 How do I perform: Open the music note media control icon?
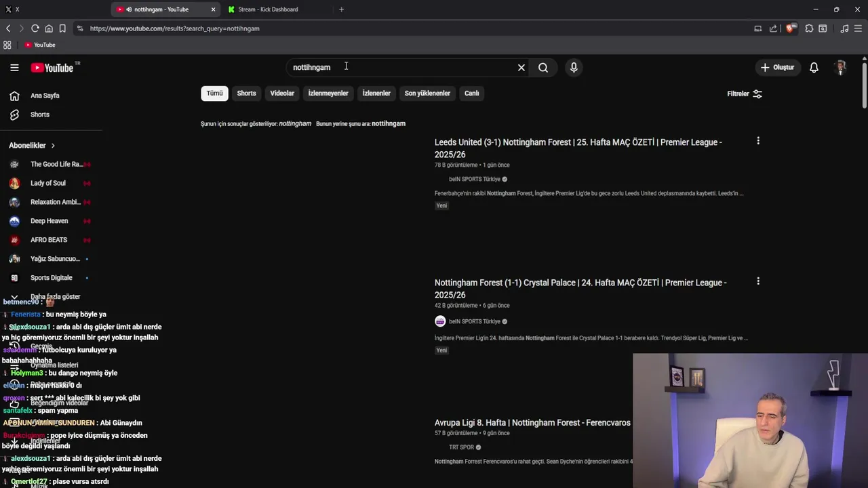point(844,28)
